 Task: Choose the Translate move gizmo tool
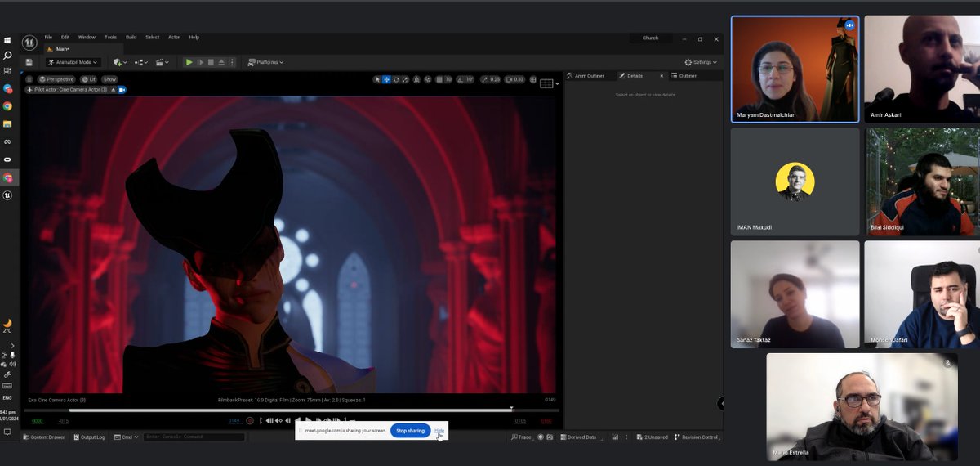pyautogui.click(x=386, y=79)
